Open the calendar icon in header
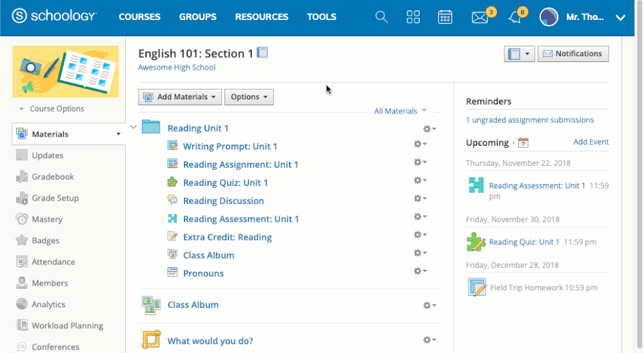This screenshot has height=353, width=644. [445, 17]
